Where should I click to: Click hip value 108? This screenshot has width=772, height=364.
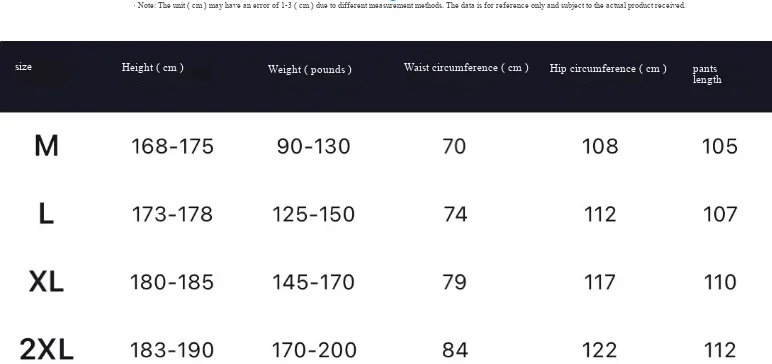point(600,146)
